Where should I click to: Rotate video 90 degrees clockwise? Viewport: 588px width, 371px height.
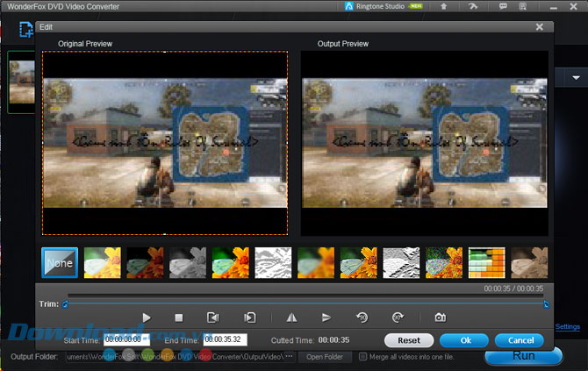pos(398,317)
